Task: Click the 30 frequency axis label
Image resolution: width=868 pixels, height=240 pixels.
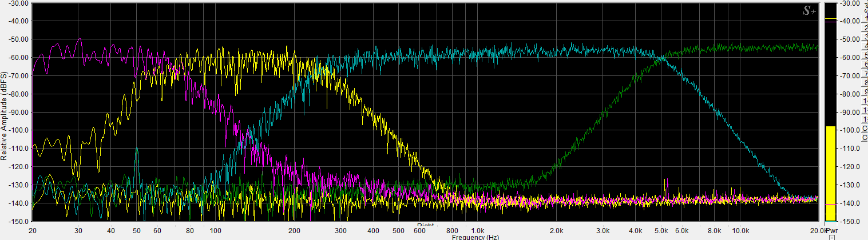Action: (78, 230)
